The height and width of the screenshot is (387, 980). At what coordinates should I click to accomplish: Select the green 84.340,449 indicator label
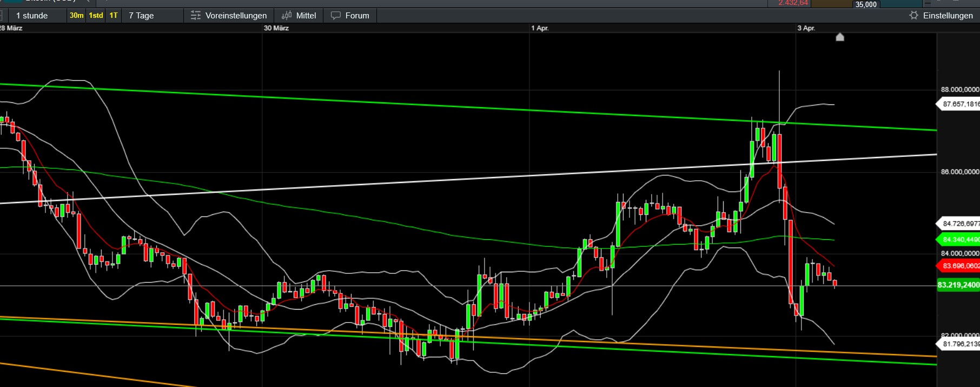click(x=958, y=240)
